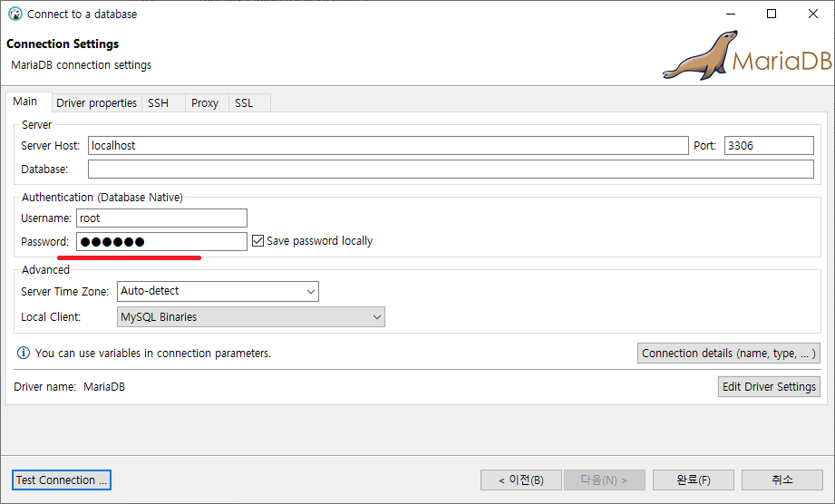The image size is (835, 504).
Task: Cancel the dialog with 취소 button
Action: point(782,480)
